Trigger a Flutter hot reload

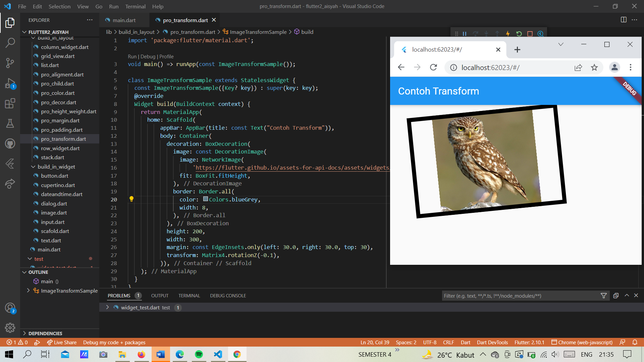click(508, 34)
